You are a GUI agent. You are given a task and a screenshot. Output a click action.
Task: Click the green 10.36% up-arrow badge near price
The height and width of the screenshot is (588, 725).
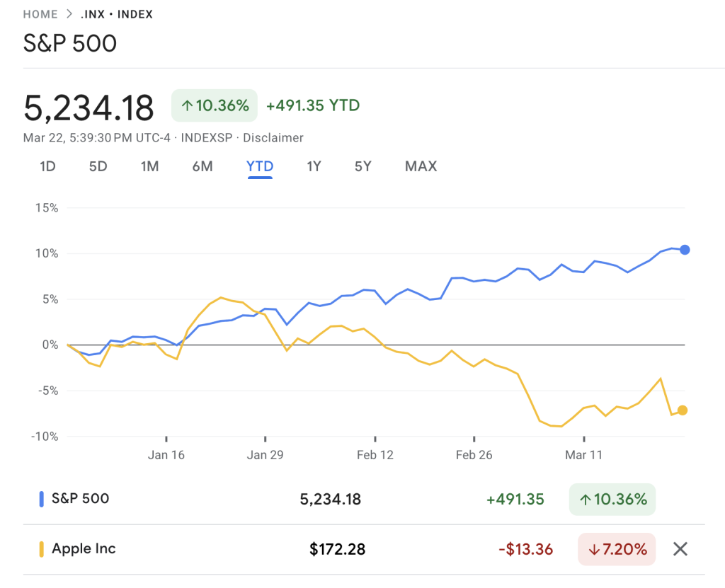coord(215,106)
